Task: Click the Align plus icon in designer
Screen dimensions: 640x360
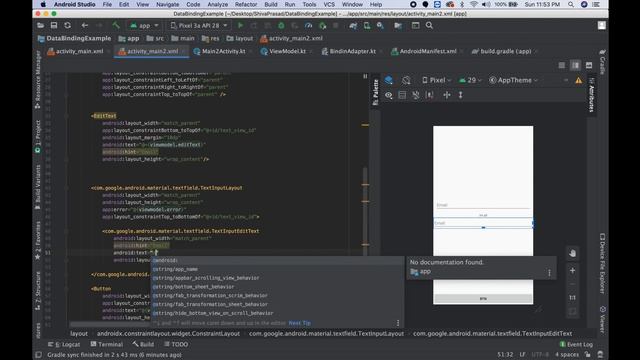Action: [447, 95]
